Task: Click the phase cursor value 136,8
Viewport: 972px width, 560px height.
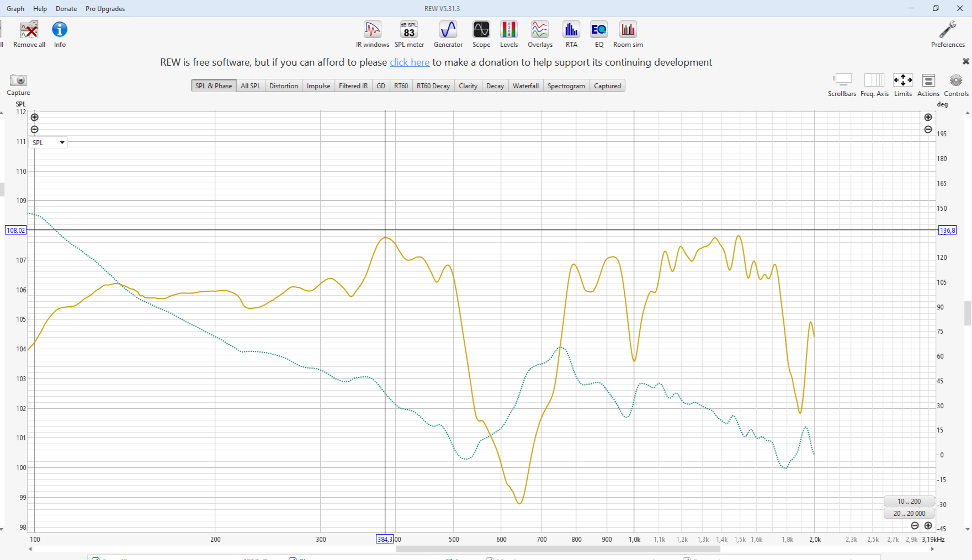Action: [947, 230]
